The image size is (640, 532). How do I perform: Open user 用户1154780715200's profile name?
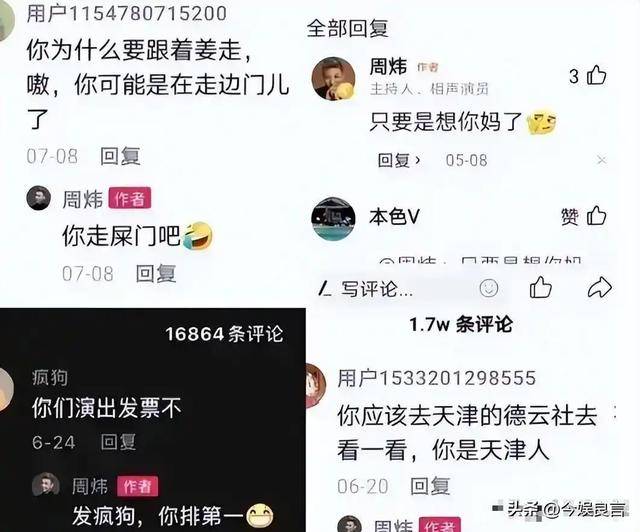(x=127, y=13)
